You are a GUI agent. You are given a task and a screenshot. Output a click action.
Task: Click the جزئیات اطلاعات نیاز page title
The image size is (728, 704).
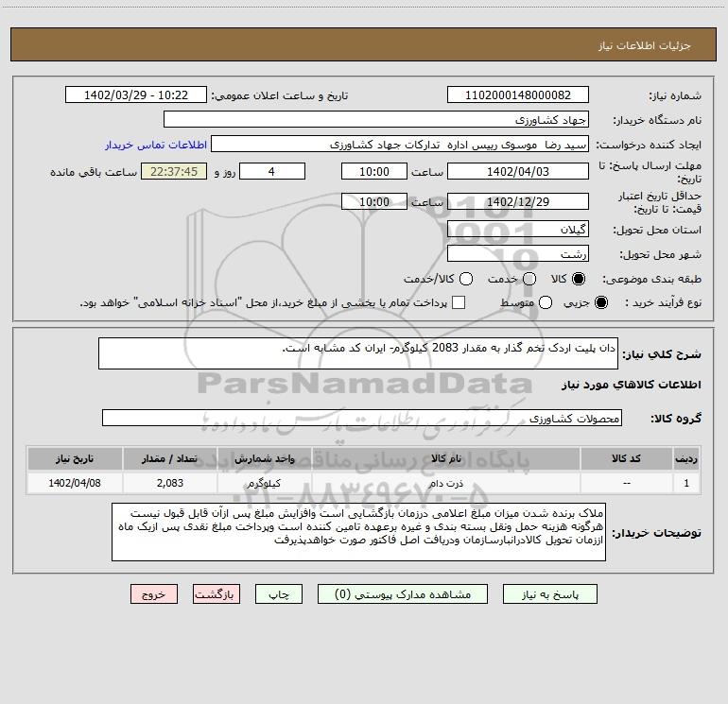pos(645,45)
